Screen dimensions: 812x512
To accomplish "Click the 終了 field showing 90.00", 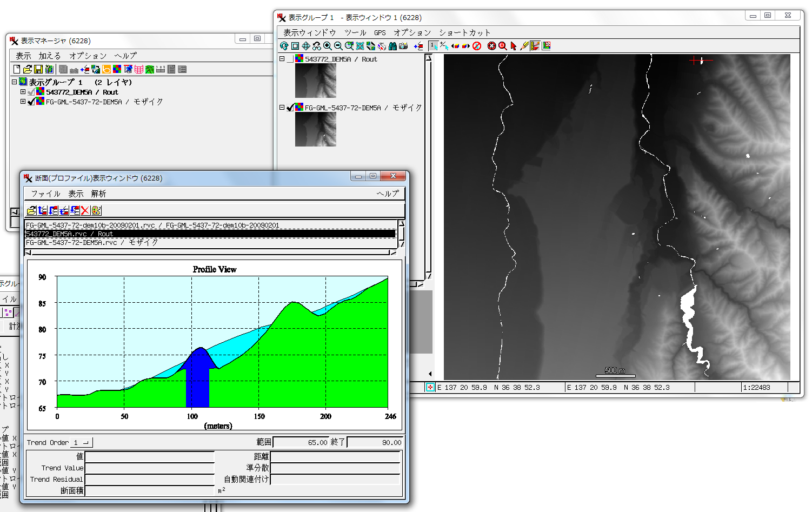I will click(375, 442).
